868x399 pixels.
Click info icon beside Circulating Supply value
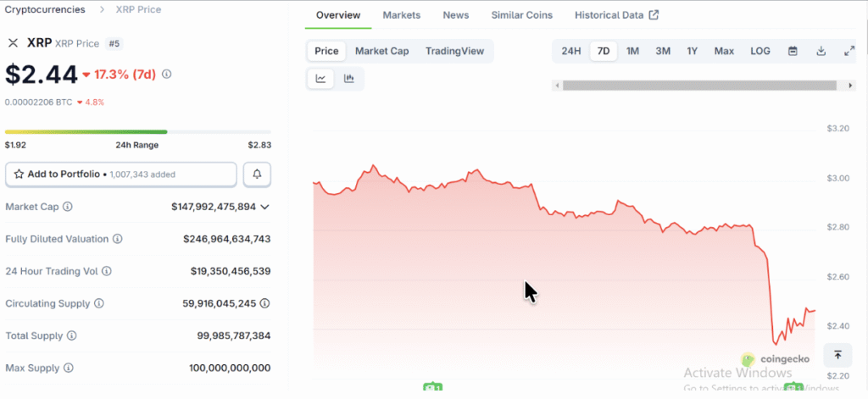coord(265,303)
